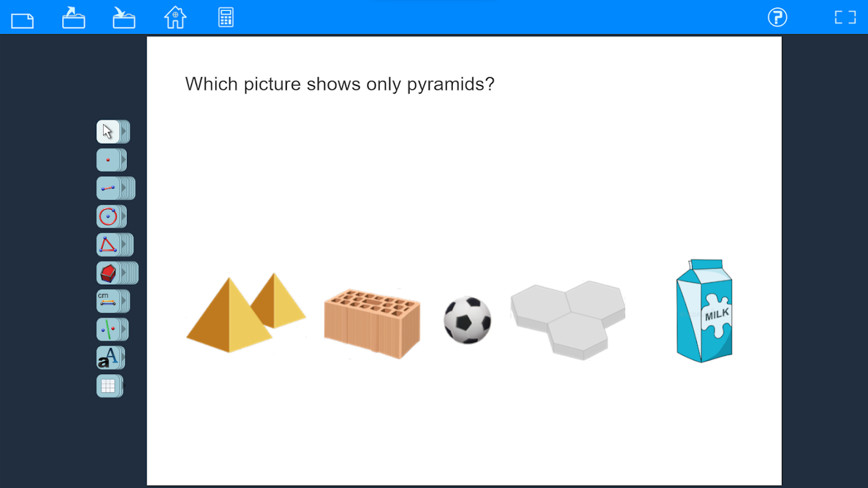
Task: Choose the red 3D solid tool
Action: pos(108,273)
